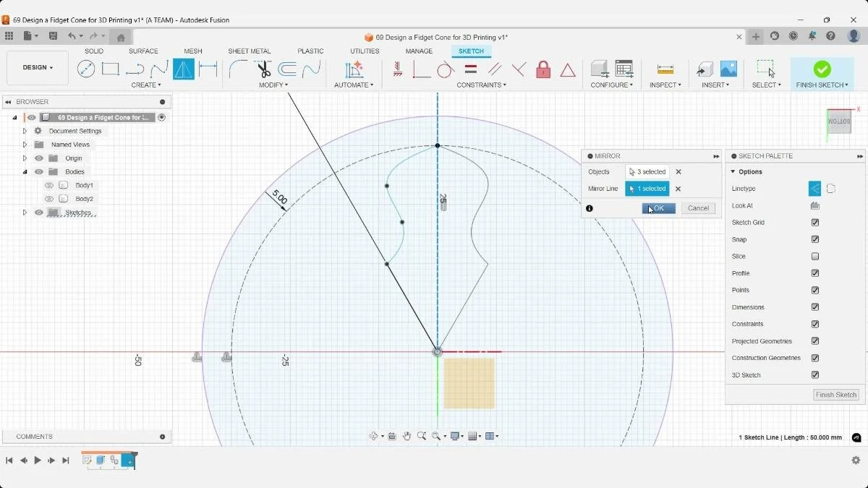
Task: Enable the Slice checkbox
Action: click(x=815, y=257)
